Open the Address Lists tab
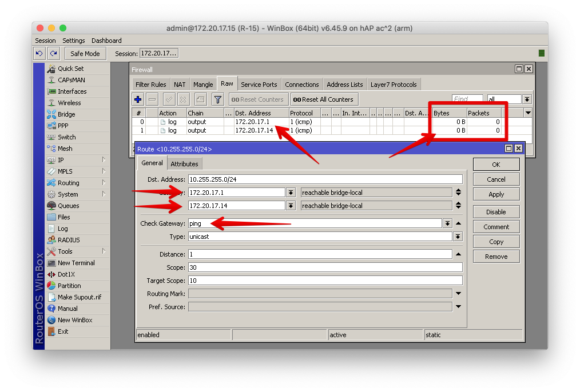 click(345, 85)
